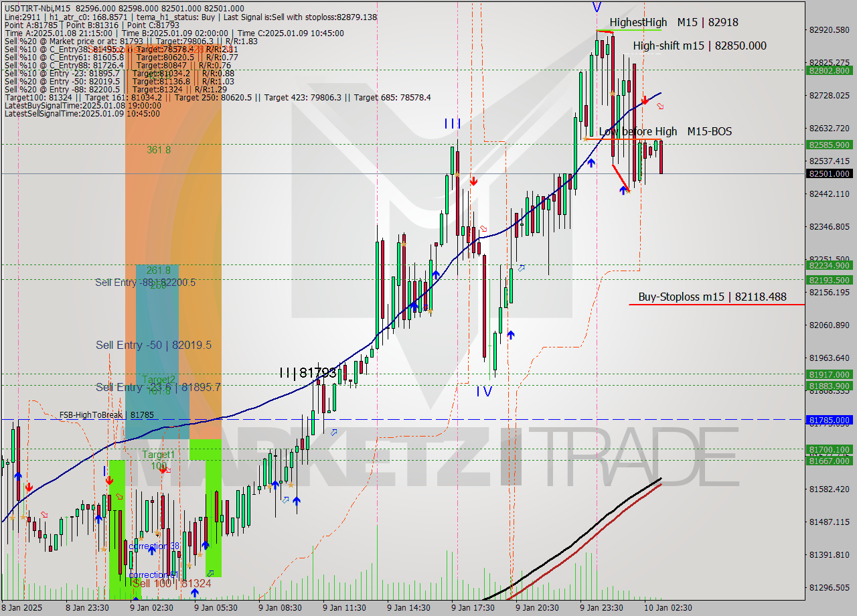Select the blue wave V label
This screenshot has width=857, height=616.
coord(597,7)
